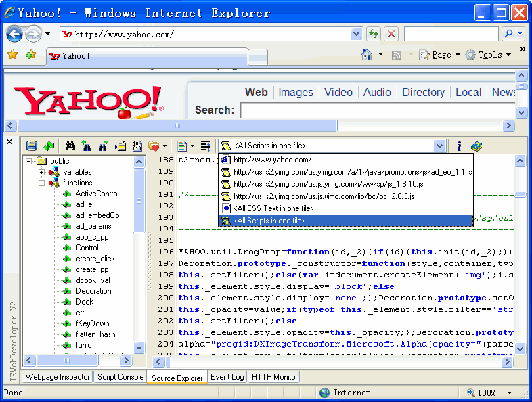This screenshot has height=402, width=532.
Task: Click the browser Stop (red X) button
Action: (x=391, y=34)
